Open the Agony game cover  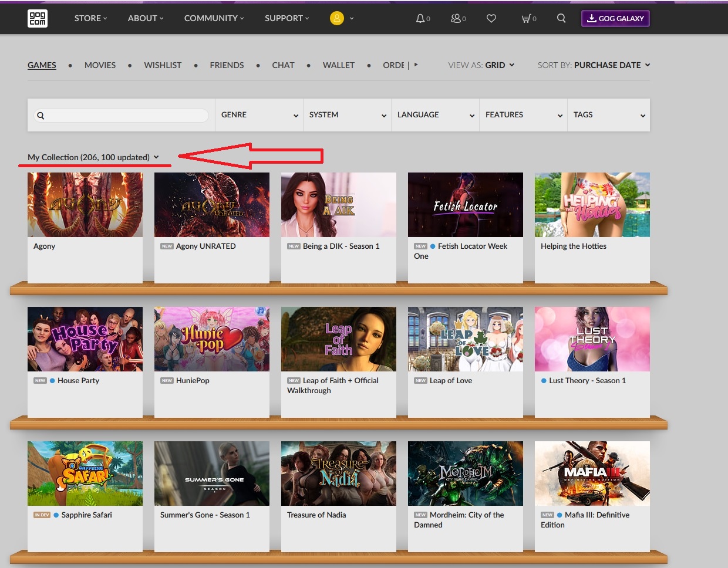pos(85,205)
